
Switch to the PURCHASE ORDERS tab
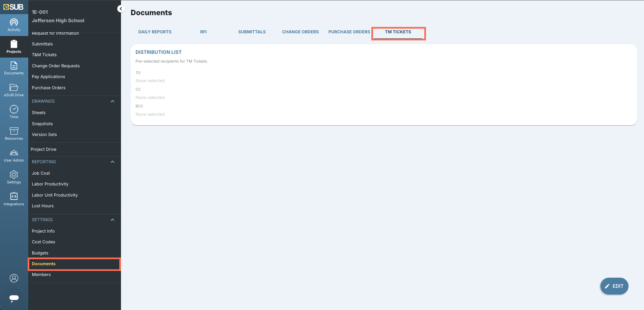click(349, 32)
